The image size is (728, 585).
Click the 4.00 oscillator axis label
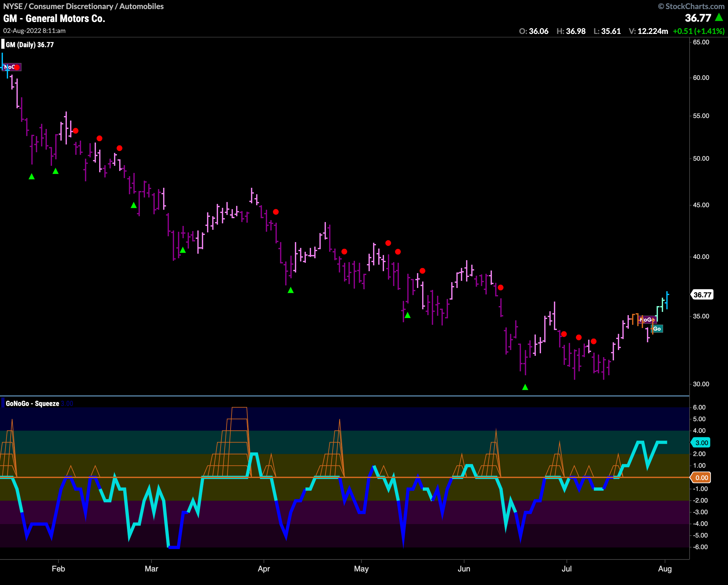699,431
